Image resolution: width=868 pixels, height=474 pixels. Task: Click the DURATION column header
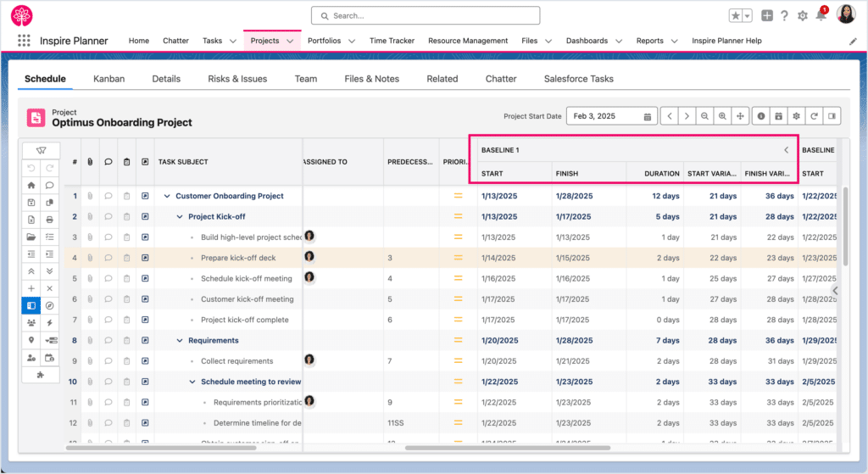point(661,173)
